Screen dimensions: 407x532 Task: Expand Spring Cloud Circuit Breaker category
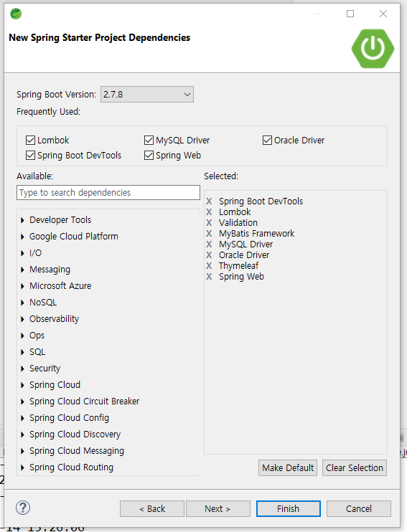point(22,402)
